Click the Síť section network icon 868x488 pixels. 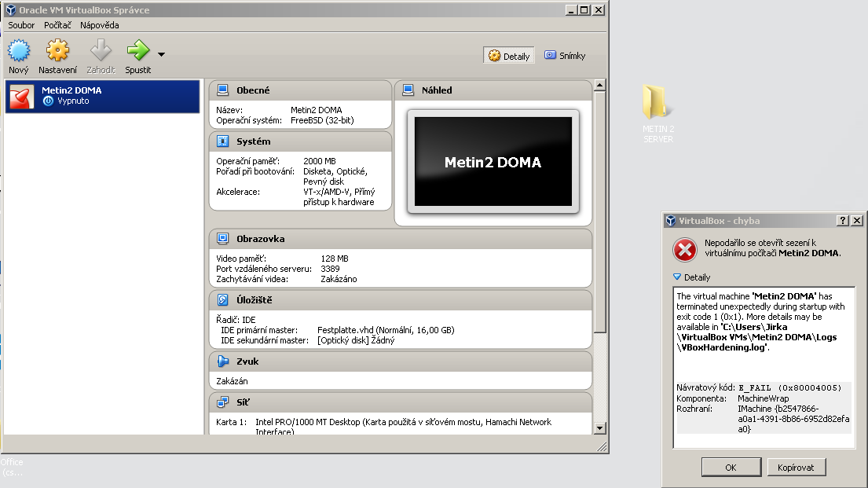coord(222,402)
